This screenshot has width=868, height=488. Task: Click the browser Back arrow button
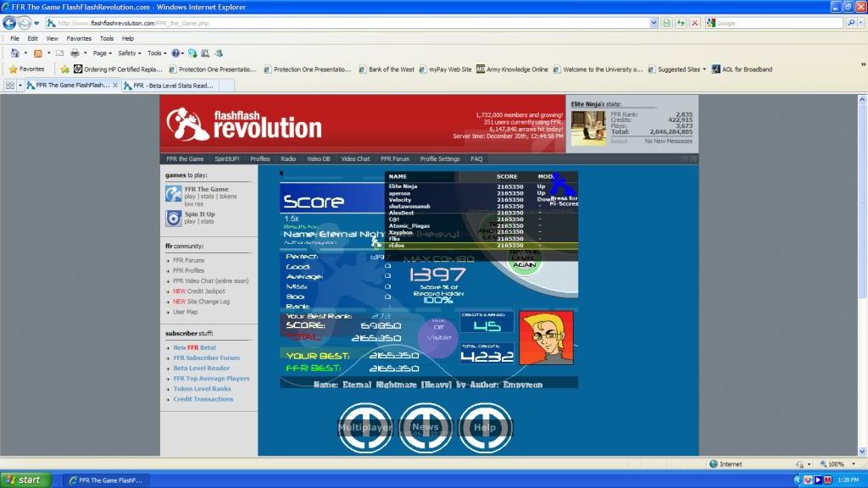pyautogui.click(x=9, y=23)
